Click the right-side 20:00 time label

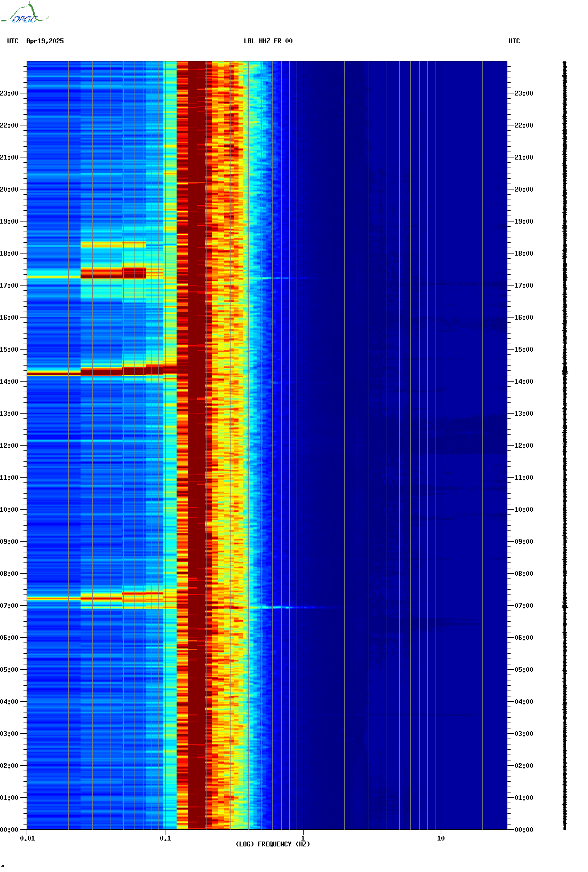(523, 189)
